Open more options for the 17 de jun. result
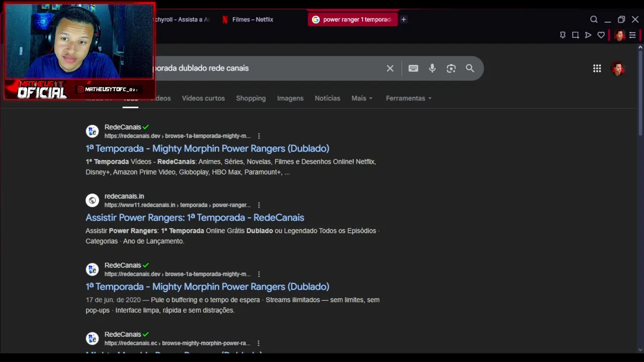Viewport: 644px width, 362px height. [259, 275]
